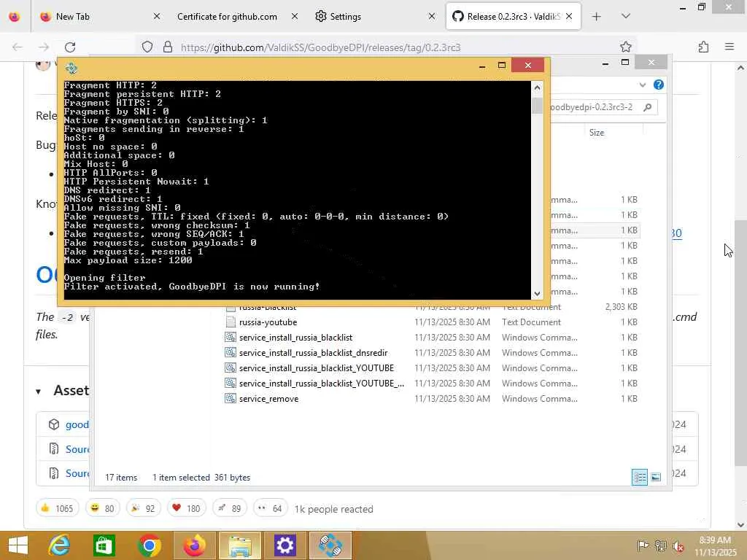React with the eyes emoji 64

tap(270, 508)
